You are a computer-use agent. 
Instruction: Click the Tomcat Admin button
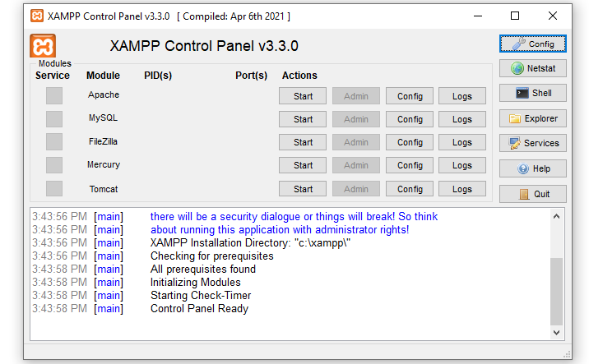(x=356, y=189)
